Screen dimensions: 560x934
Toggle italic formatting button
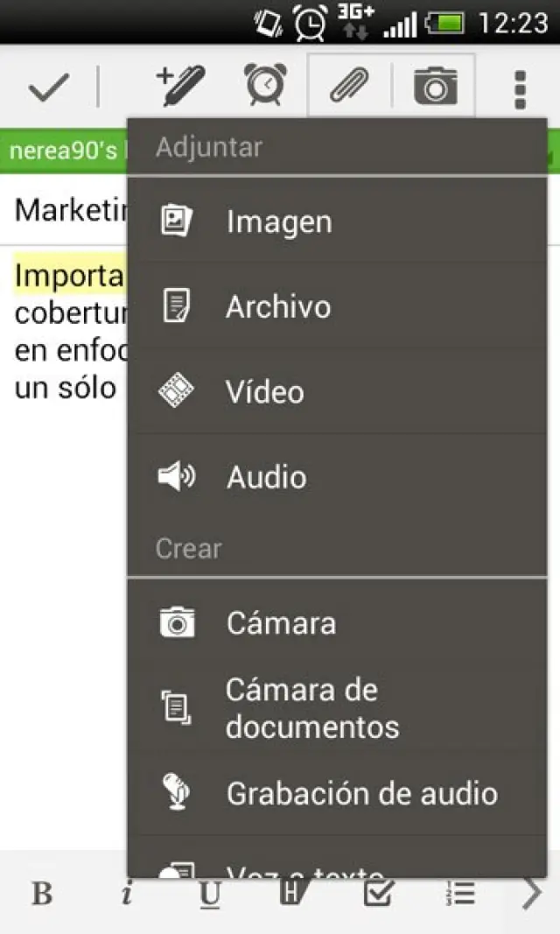127,893
